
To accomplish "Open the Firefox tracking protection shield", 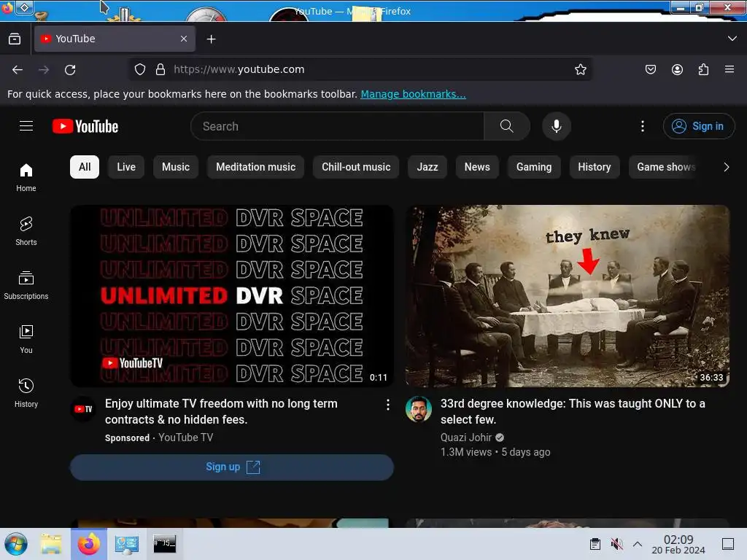I will (x=139, y=69).
